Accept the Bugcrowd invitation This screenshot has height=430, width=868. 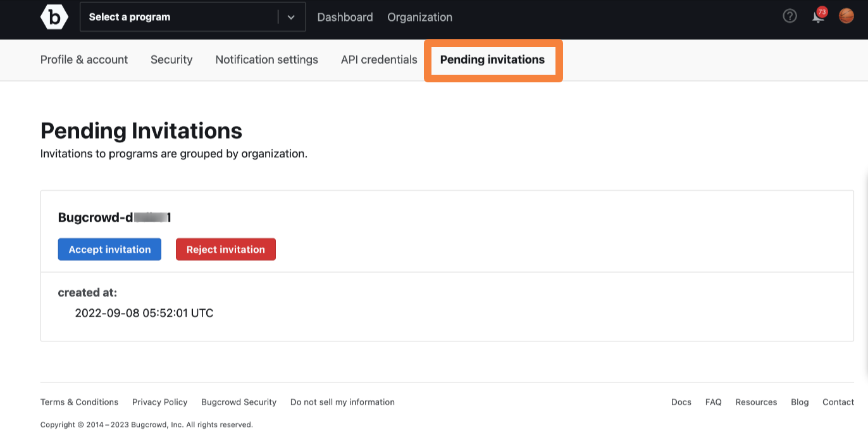(109, 250)
